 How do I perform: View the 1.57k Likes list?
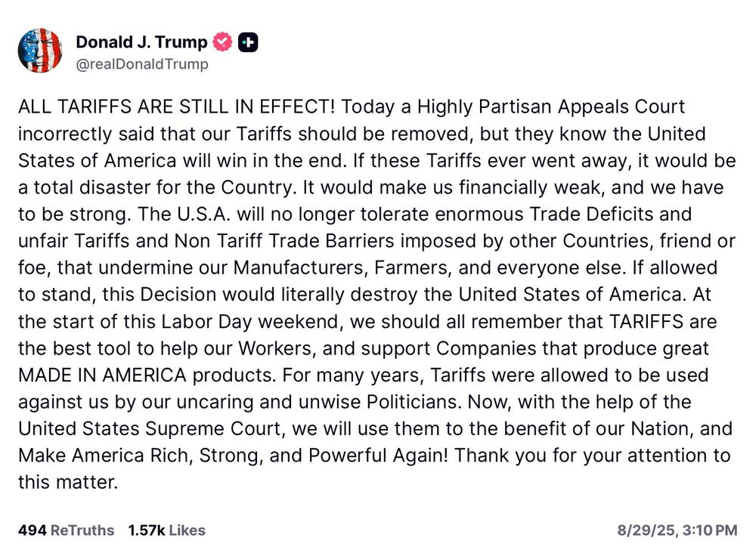(166, 530)
